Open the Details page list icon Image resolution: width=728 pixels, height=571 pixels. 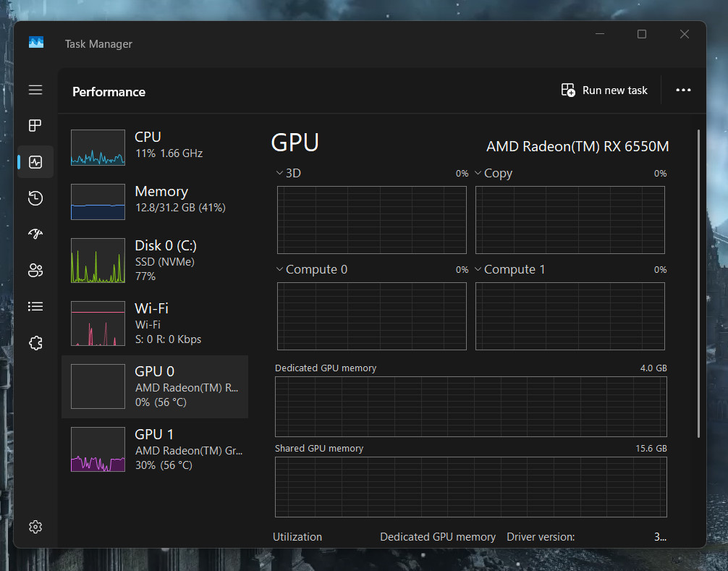(x=35, y=306)
